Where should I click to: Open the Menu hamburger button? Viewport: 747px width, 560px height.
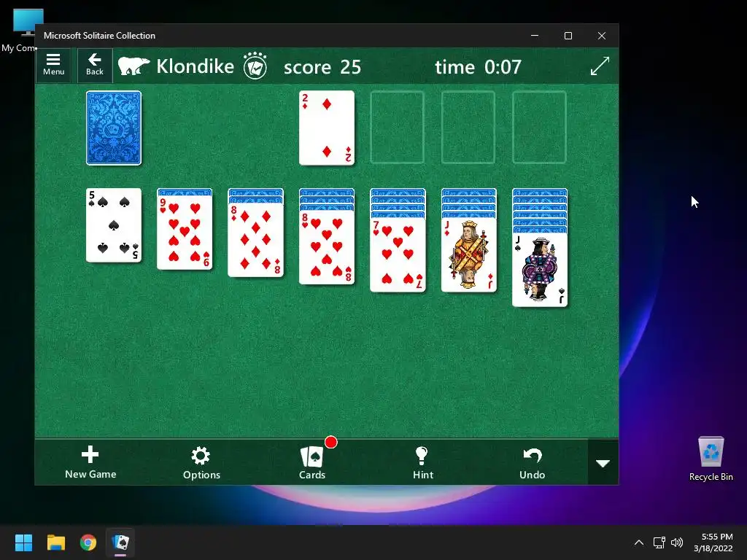[53, 65]
